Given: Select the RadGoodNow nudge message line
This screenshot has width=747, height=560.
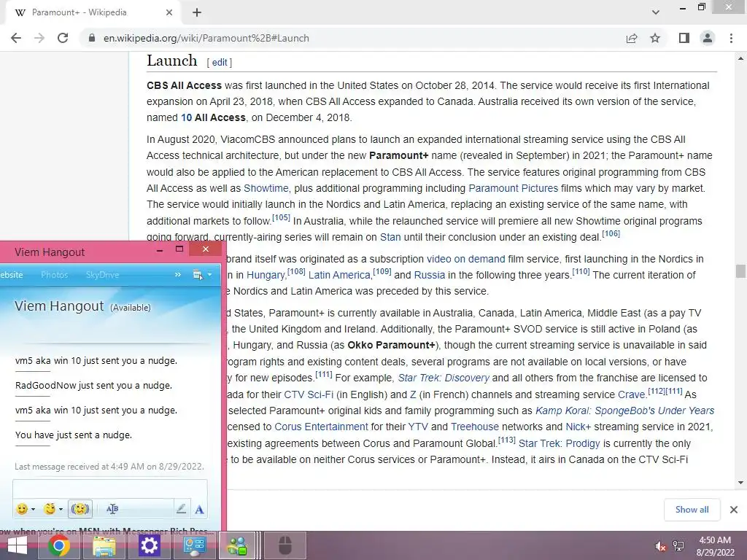Looking at the screenshot, I should (x=93, y=385).
